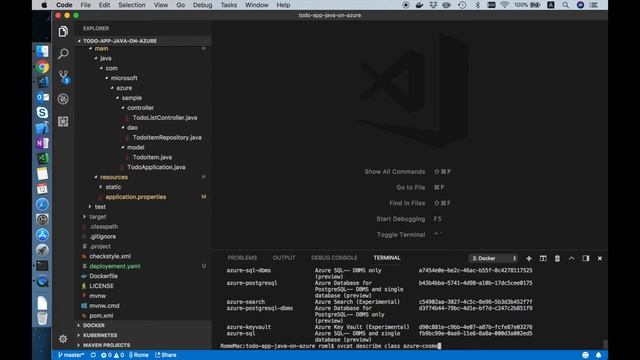Open notifications bell in status bar
Image resolution: width=640 pixels, height=360 pixels.
click(598, 355)
